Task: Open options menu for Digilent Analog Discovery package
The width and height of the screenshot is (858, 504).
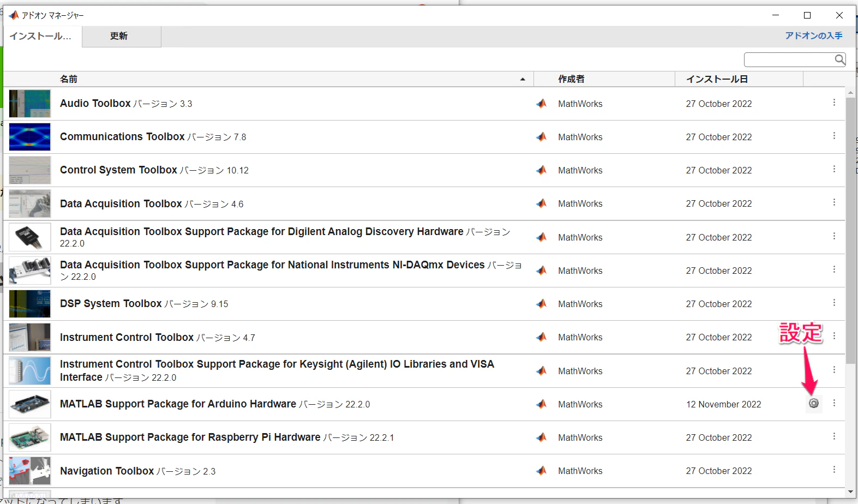Action: [x=834, y=236]
